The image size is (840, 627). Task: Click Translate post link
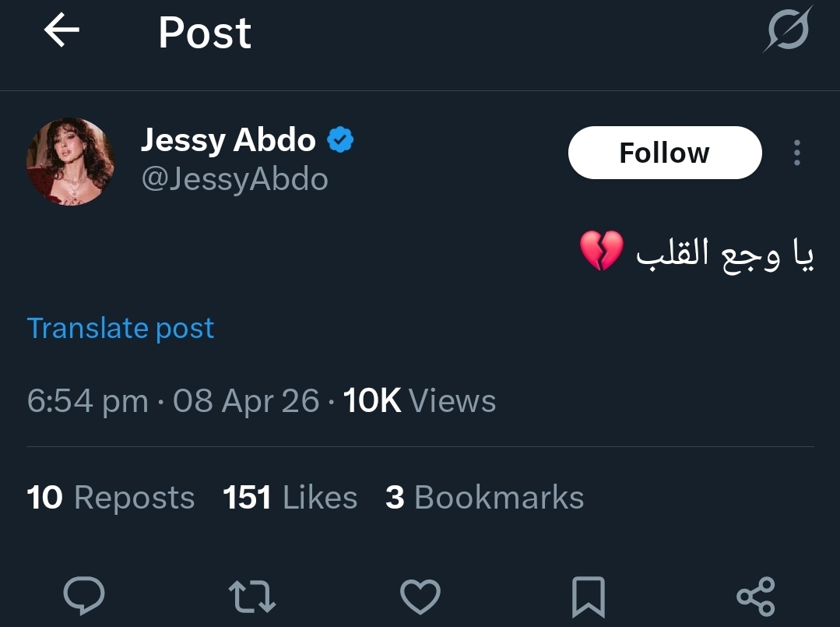click(x=121, y=328)
